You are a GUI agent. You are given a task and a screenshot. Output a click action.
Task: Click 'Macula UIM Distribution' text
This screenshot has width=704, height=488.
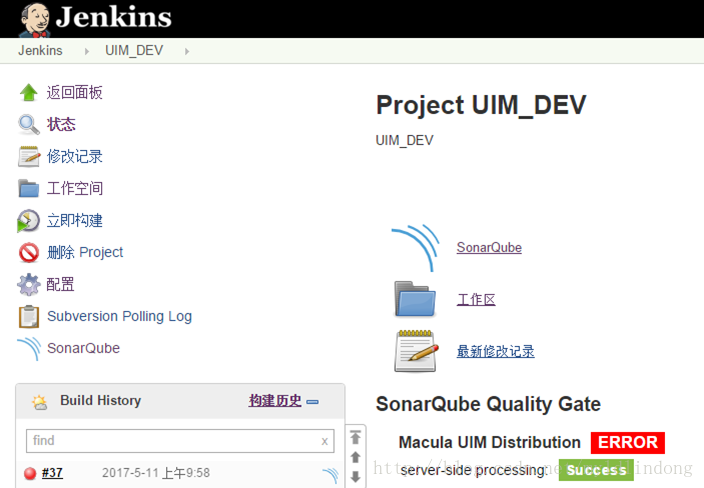click(x=490, y=443)
